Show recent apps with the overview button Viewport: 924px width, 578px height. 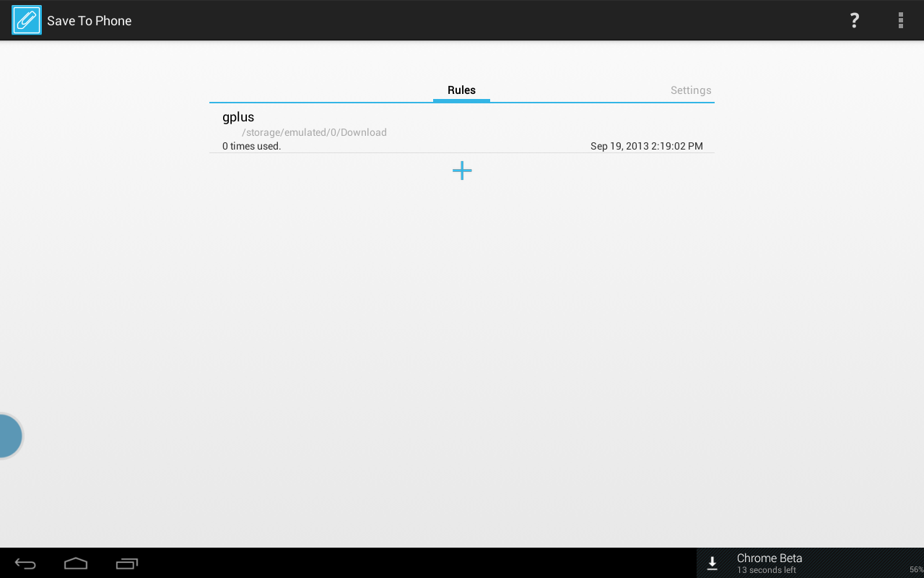coord(127,564)
